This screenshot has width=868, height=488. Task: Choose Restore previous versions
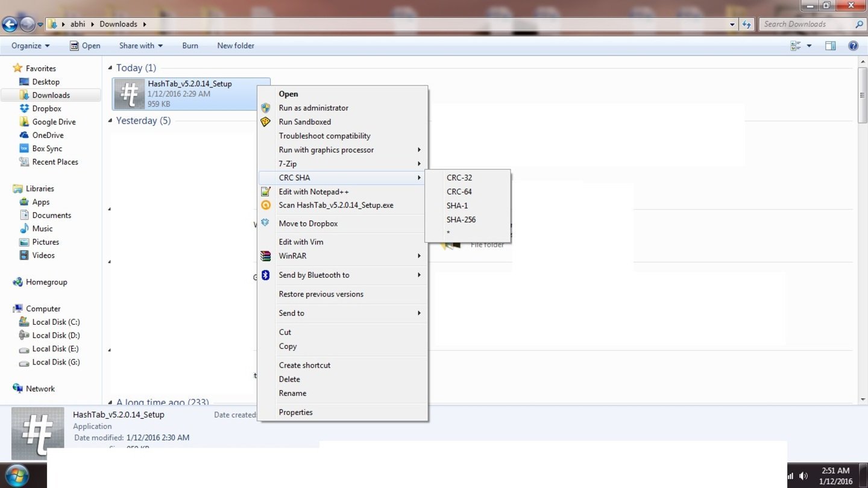342,294
